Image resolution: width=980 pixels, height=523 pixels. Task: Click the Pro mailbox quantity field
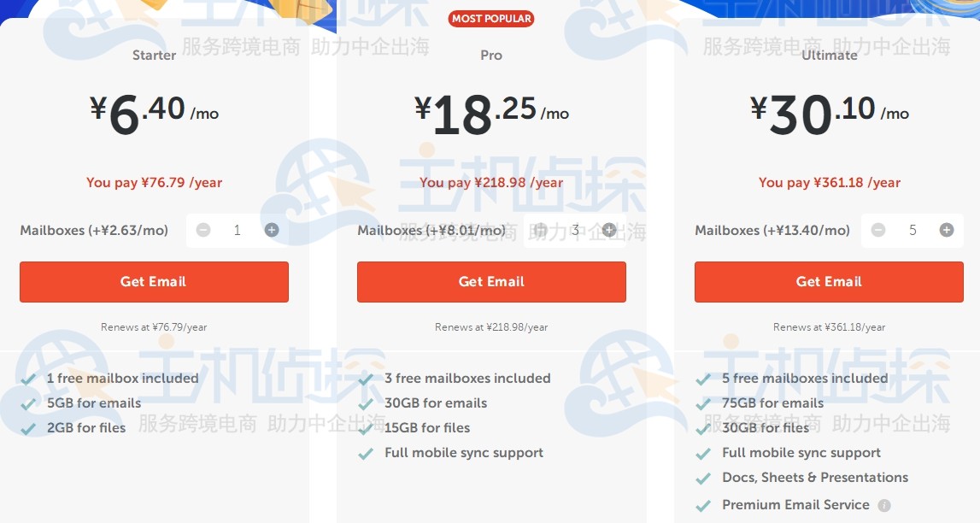point(575,230)
